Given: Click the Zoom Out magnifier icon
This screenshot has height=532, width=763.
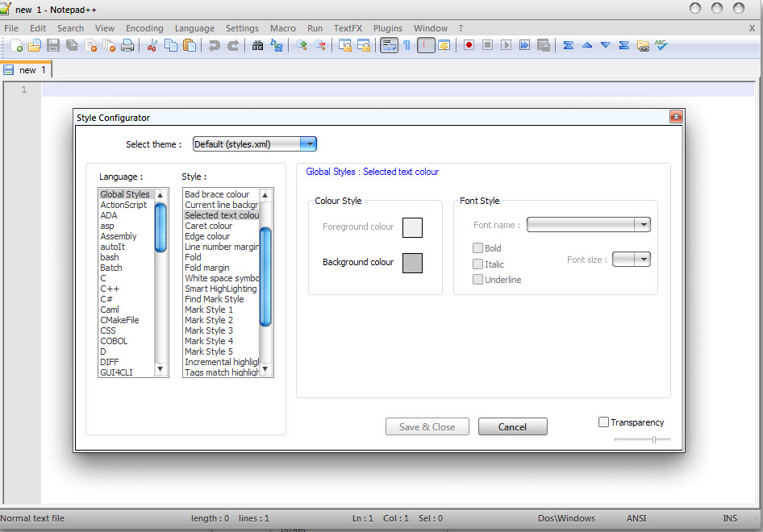Looking at the screenshot, I should [320, 46].
